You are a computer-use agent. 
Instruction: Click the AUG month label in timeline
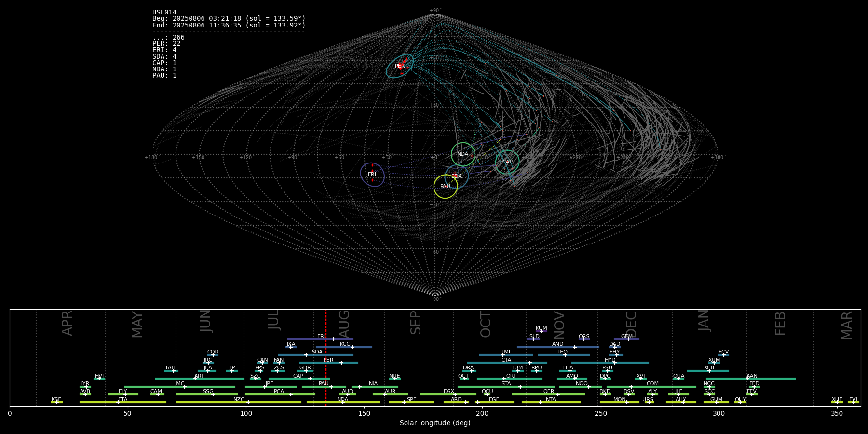pyautogui.click(x=344, y=324)
